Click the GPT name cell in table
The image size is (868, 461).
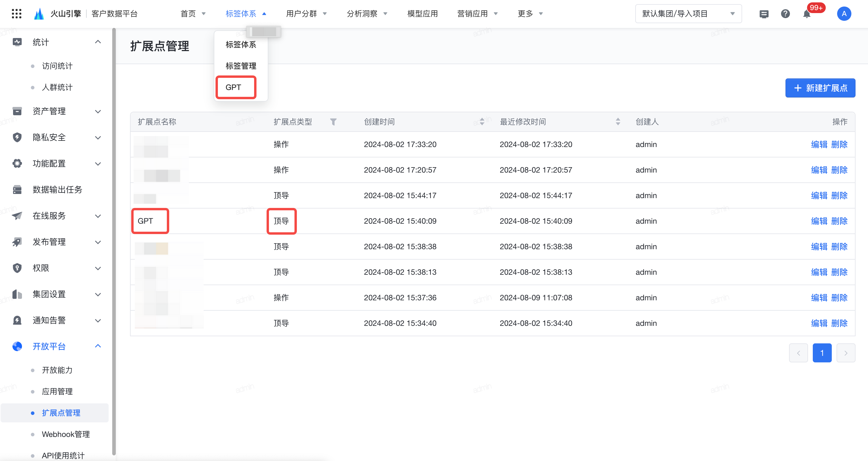pos(145,221)
